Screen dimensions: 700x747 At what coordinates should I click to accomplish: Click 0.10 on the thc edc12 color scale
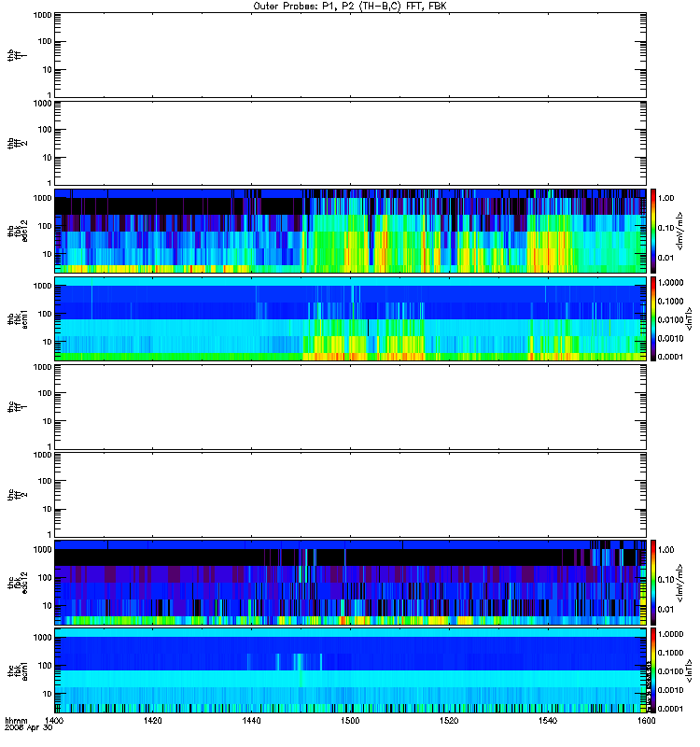pyautogui.click(x=665, y=579)
